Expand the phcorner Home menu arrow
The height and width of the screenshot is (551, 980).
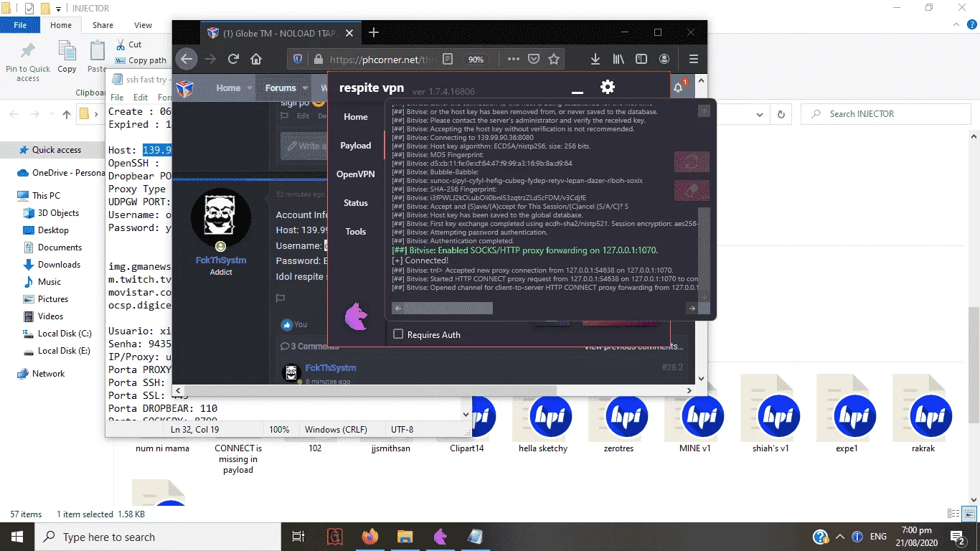(250, 88)
